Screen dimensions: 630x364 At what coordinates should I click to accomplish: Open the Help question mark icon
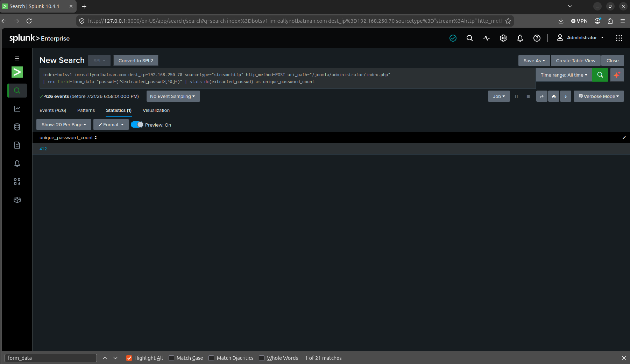(537, 38)
